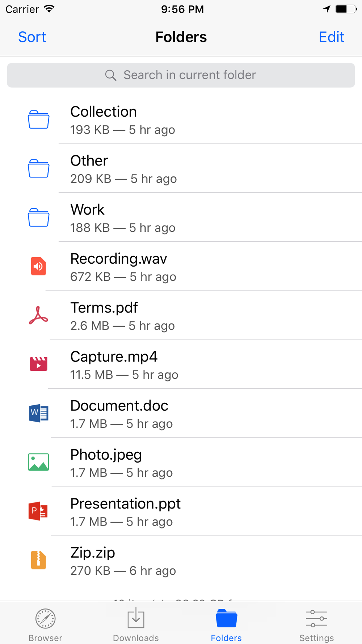362x644 pixels.
Task: Tap the Recording.wav audio file icon
Action: point(38,266)
